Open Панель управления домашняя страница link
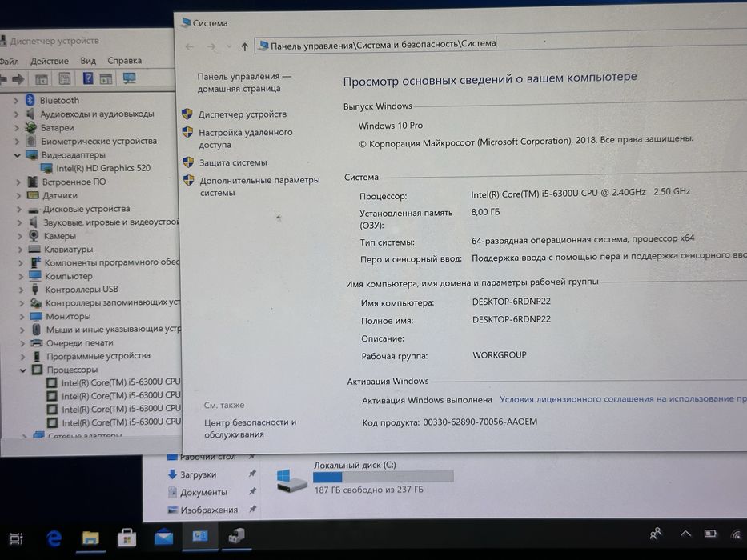The width and height of the screenshot is (747, 560). (244, 82)
